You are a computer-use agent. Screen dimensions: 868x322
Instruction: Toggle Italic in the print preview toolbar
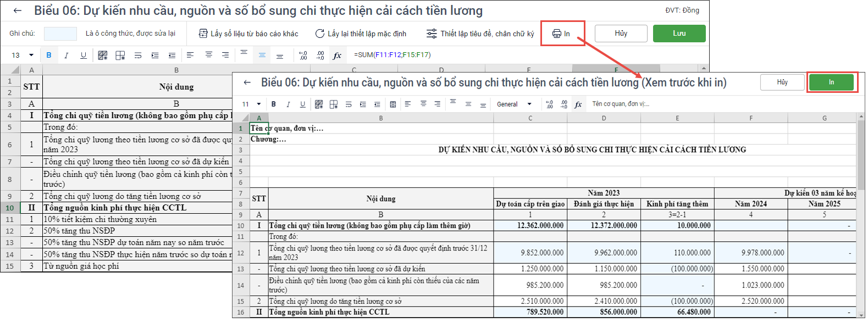[x=288, y=104]
